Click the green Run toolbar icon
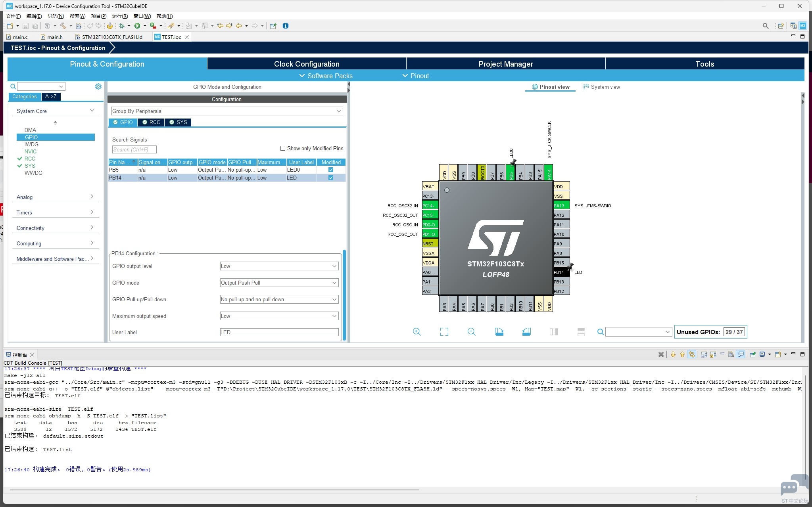 [x=137, y=26]
